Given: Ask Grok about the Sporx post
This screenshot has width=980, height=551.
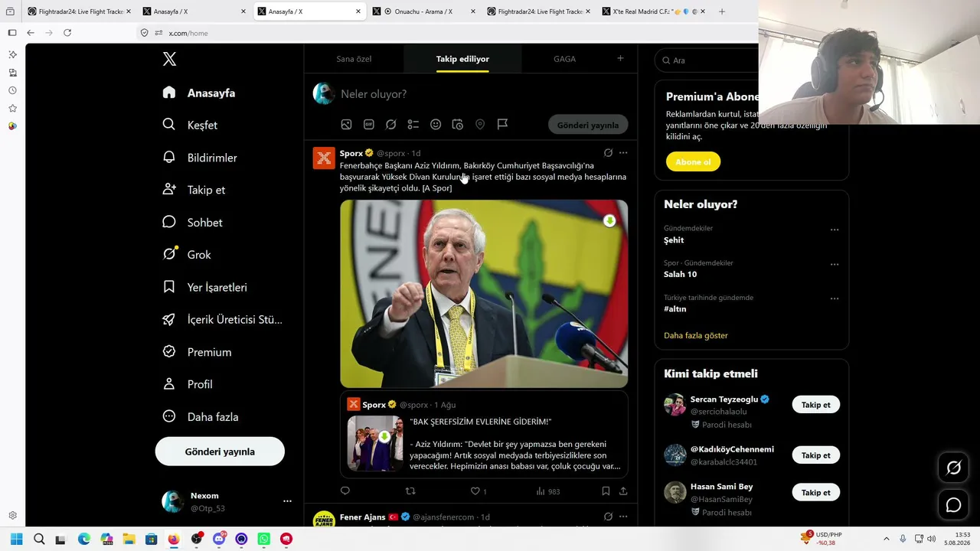Looking at the screenshot, I should tap(608, 153).
